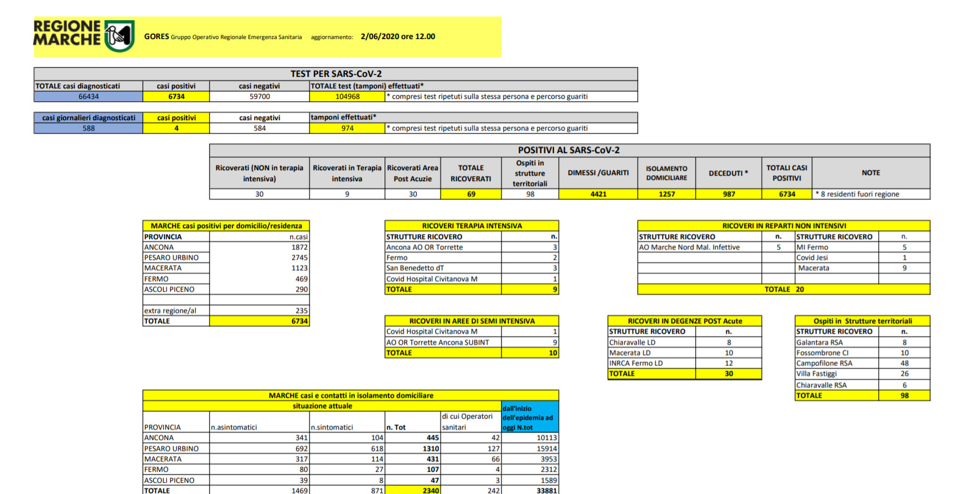Select semi-intensive TOTALE value 10

(553, 353)
